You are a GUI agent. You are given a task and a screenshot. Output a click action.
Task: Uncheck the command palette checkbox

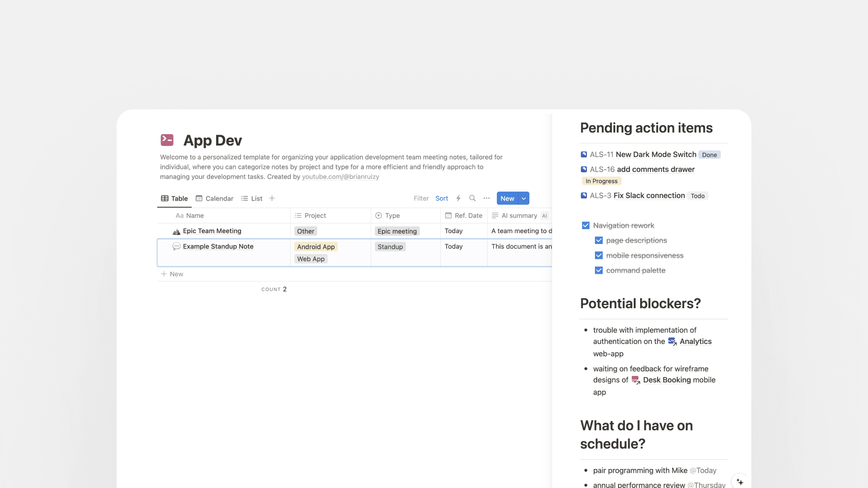coord(599,270)
